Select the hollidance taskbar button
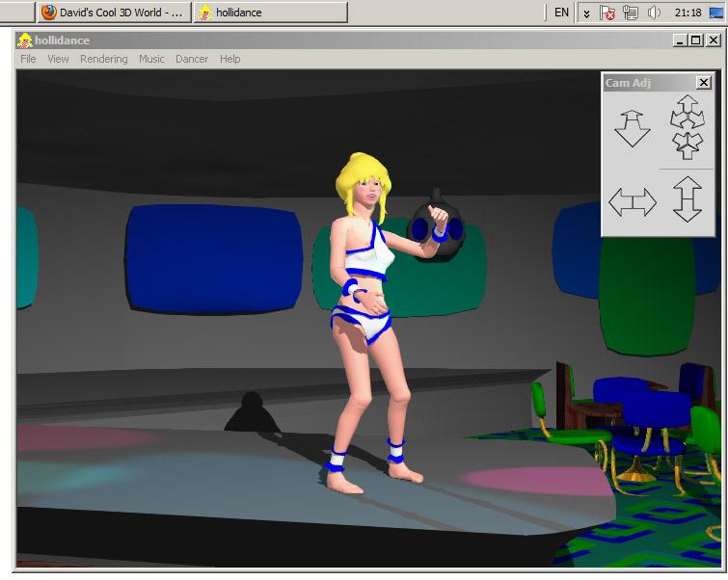The width and height of the screenshot is (728, 580). (271, 13)
